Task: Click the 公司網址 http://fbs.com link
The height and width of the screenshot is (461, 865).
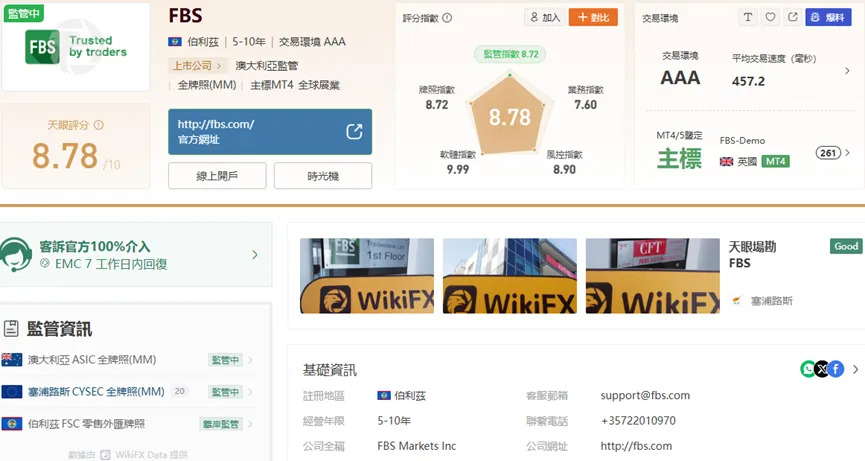Action: 636,446
